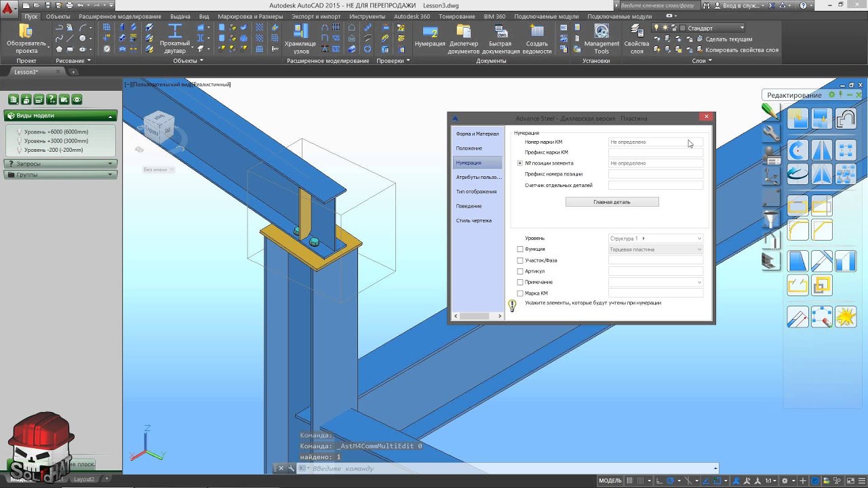Screen dimensions: 868x488
Task: Select Форма и Материал in dialog sidebar
Action: [477, 134]
